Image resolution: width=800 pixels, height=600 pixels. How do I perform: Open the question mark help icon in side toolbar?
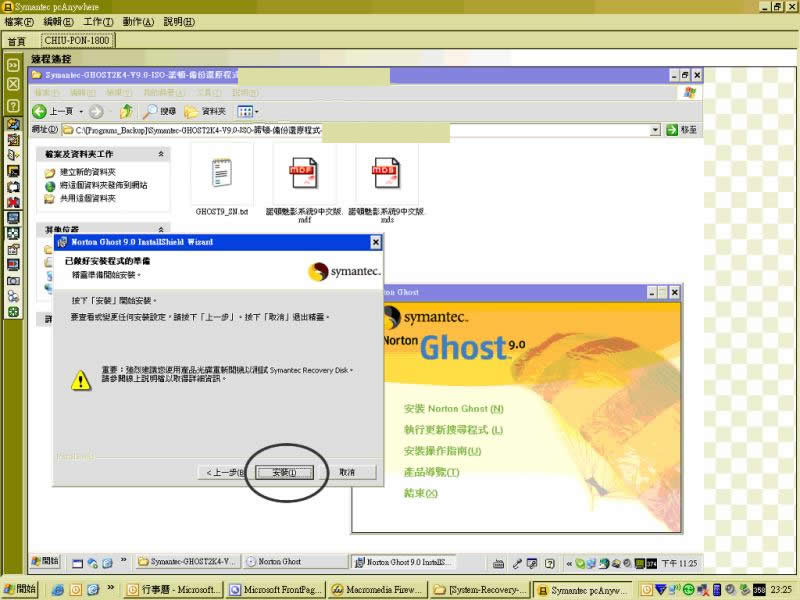(13, 105)
